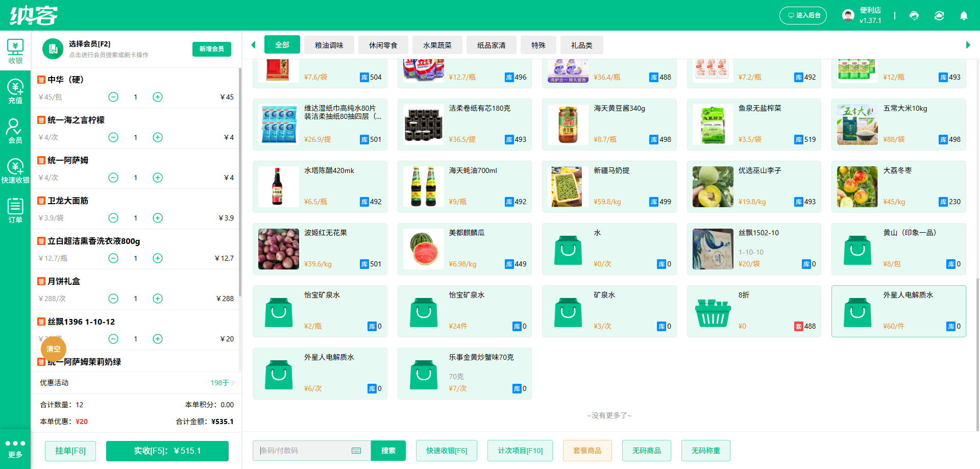Click the 计次项目[F10] button
980x469 pixels.
pos(520,451)
